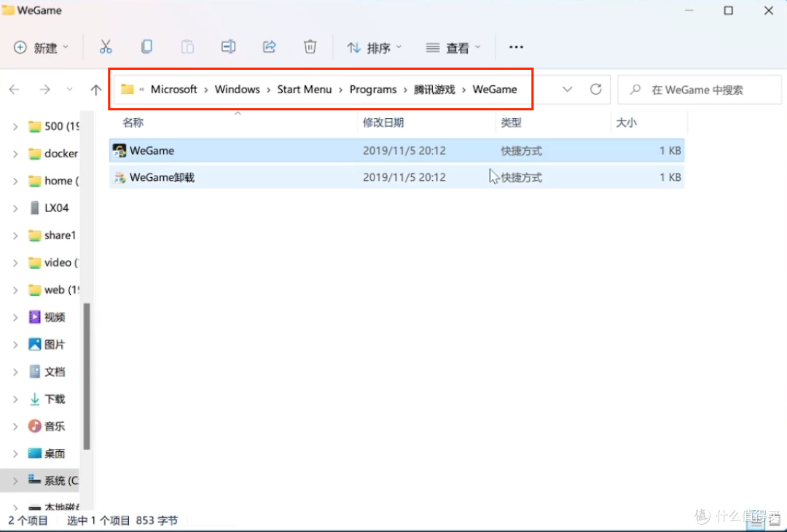787x532 pixels.
Task: Open 桌面 in navigation pane
Action: pos(47,454)
